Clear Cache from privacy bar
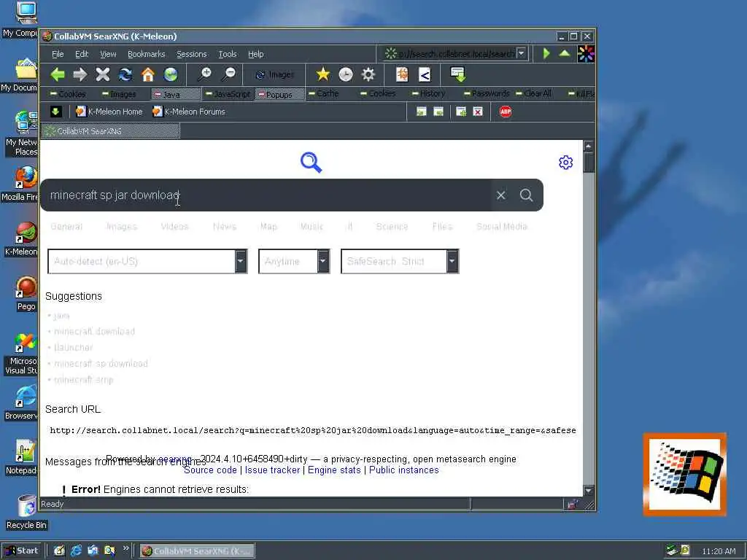This screenshot has width=747, height=560. 323,93
